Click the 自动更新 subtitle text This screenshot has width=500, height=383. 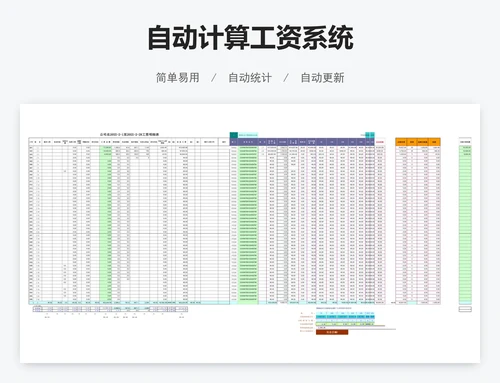322,78
